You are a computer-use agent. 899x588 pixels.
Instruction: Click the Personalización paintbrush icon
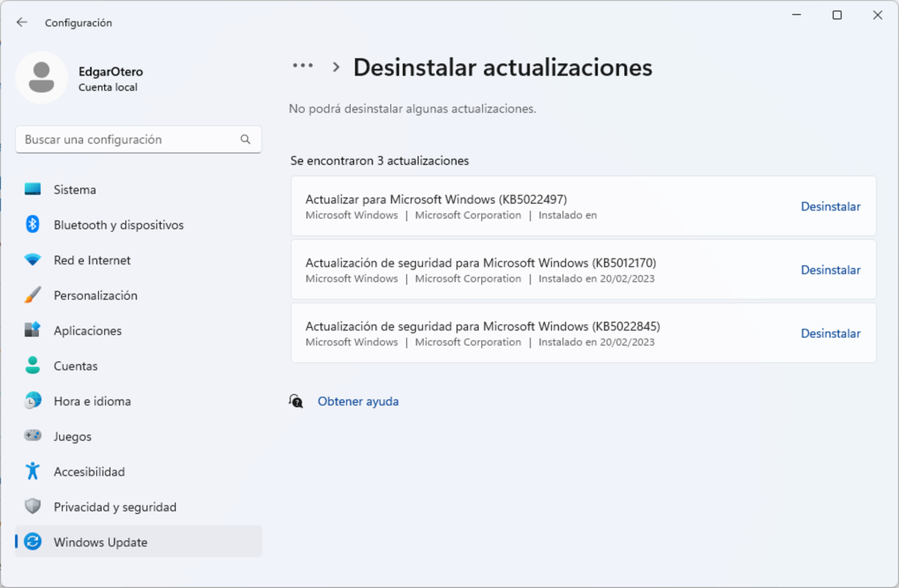(x=32, y=295)
